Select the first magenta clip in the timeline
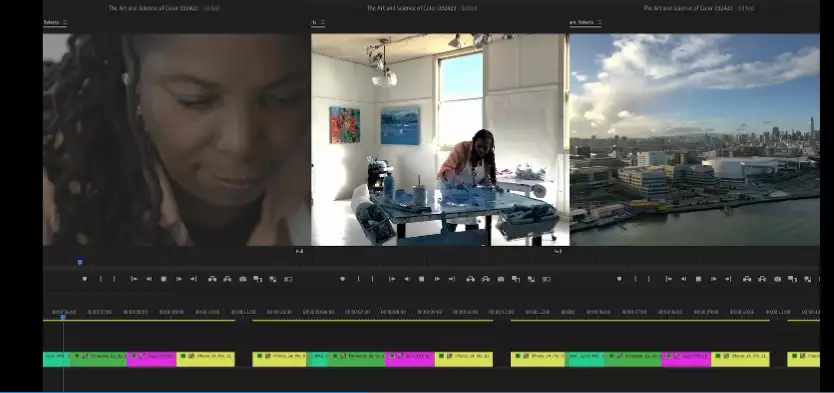The image size is (834, 393). click(152, 359)
